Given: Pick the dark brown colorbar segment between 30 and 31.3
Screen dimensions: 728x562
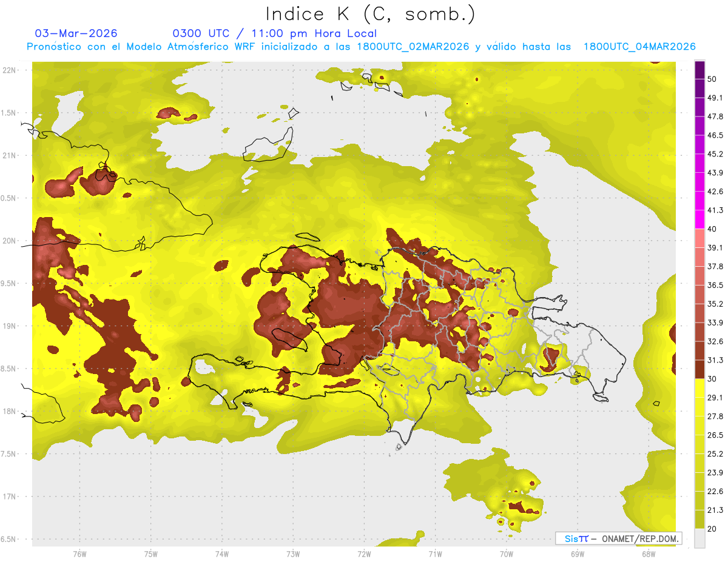Looking at the screenshot, I should tap(699, 369).
